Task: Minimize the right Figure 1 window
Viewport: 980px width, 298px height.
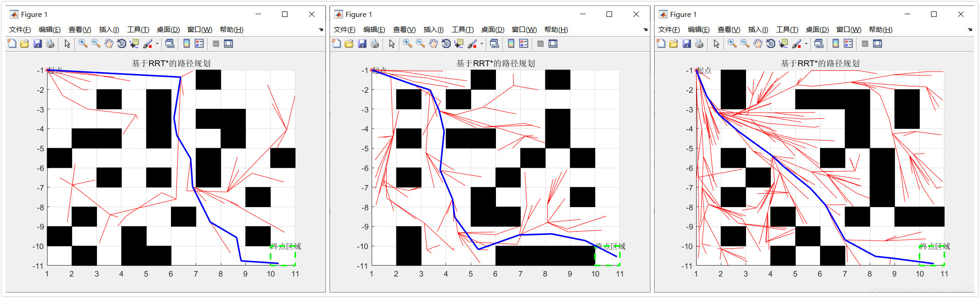Action: tap(907, 14)
